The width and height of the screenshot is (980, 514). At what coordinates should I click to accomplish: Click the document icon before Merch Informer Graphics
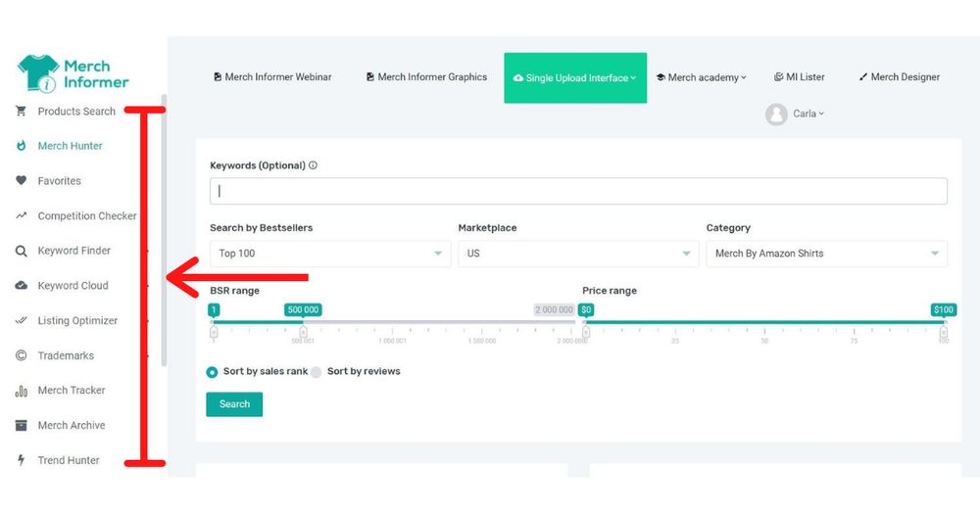point(370,76)
